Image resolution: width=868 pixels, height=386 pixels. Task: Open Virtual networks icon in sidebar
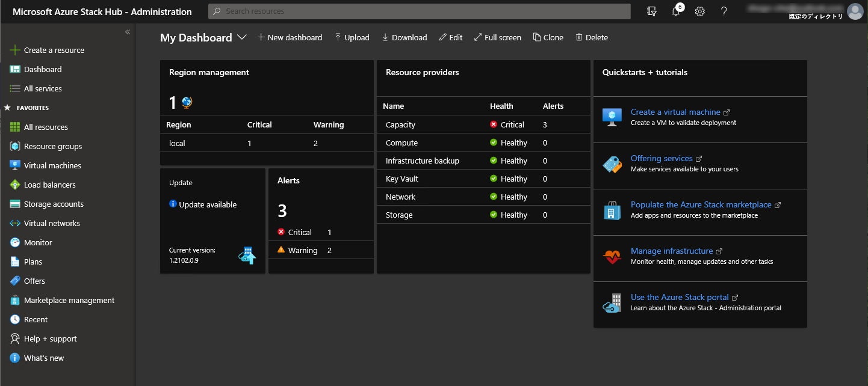point(15,223)
